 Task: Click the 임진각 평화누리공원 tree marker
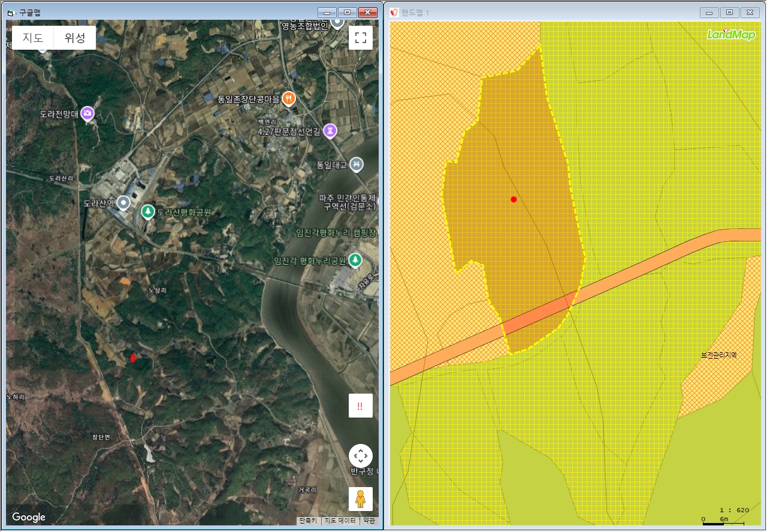[x=356, y=260]
